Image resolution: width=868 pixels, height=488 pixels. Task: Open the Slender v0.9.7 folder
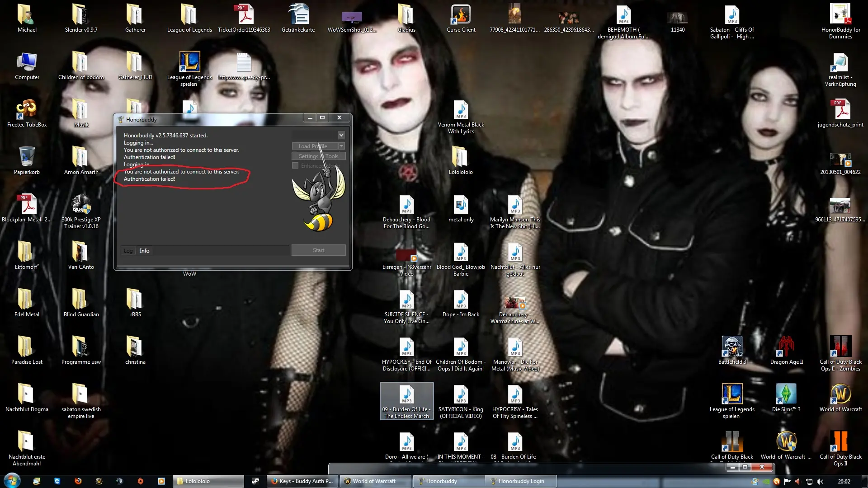tap(81, 19)
